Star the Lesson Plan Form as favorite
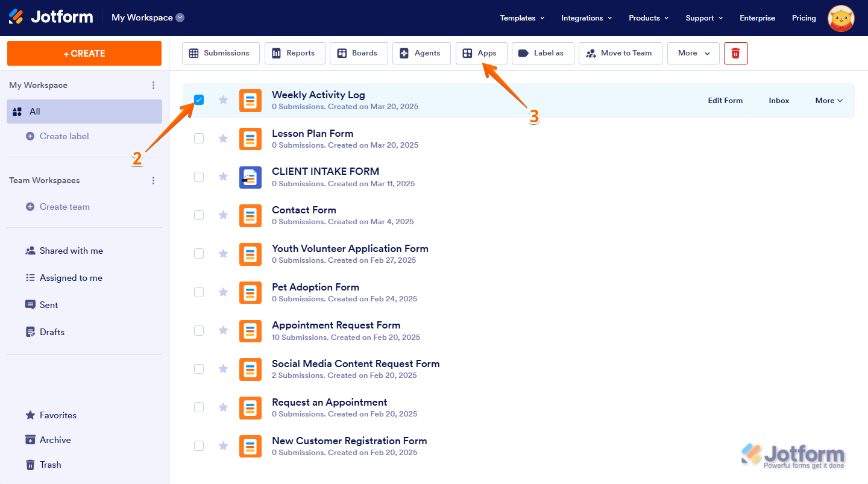 [223, 139]
